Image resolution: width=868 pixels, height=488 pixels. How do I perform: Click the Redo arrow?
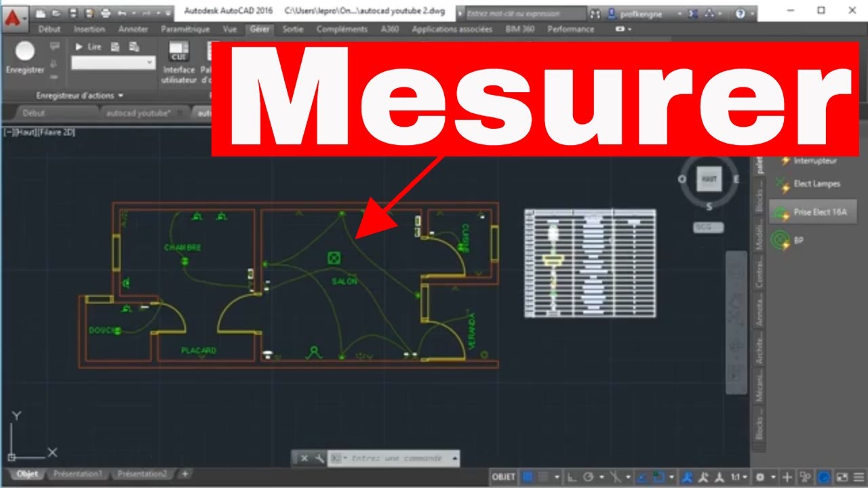(x=146, y=13)
